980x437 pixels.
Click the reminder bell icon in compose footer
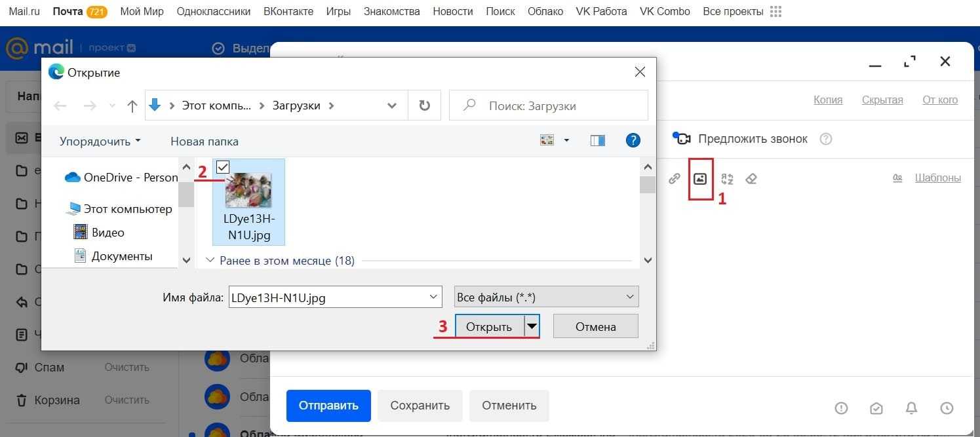911,408
